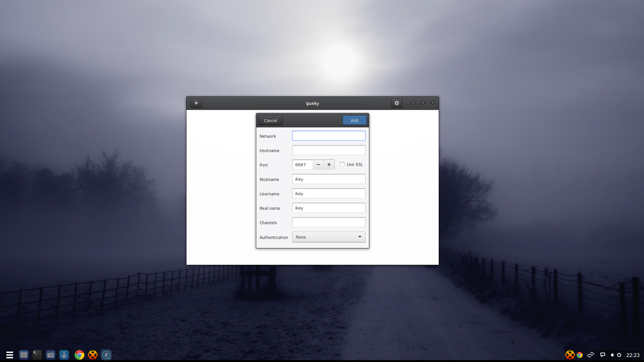Decrease the port number with minus button

[x=318, y=165]
